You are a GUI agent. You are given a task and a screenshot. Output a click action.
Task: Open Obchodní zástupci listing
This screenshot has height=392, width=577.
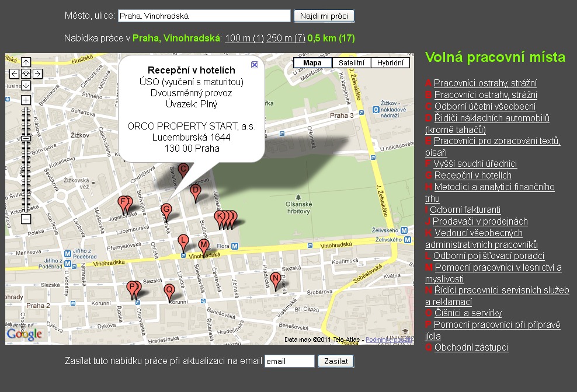pyautogui.click(x=471, y=348)
